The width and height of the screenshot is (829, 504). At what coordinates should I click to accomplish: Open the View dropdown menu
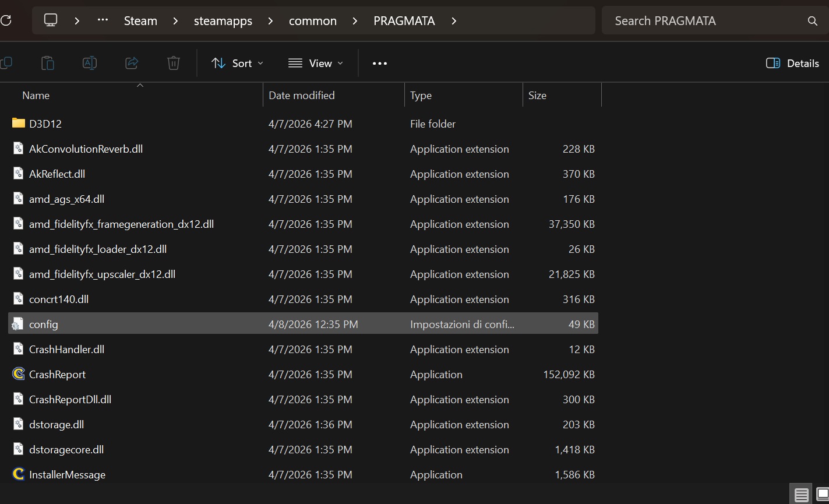316,63
